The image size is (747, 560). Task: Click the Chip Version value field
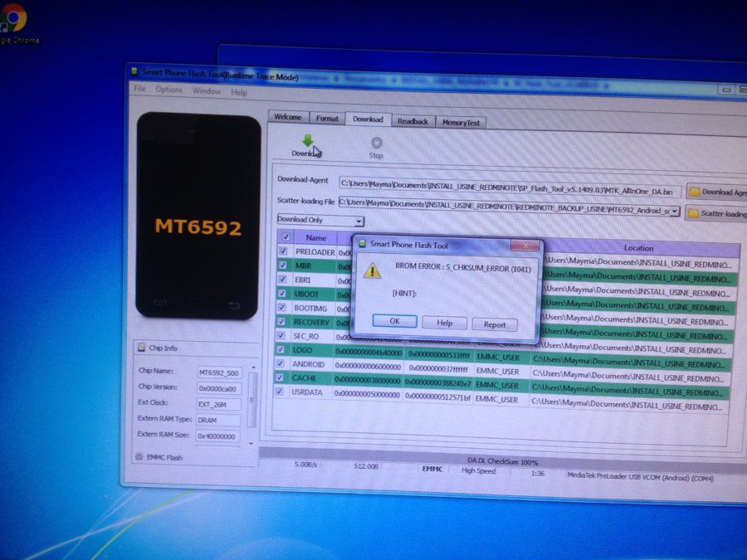point(218,388)
